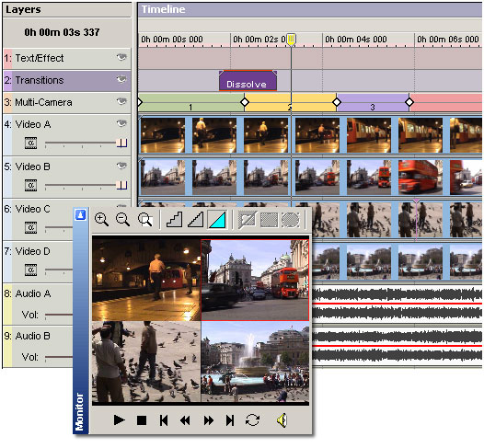Hide the Text/Effect layer with eye icon

pyautogui.click(x=121, y=57)
